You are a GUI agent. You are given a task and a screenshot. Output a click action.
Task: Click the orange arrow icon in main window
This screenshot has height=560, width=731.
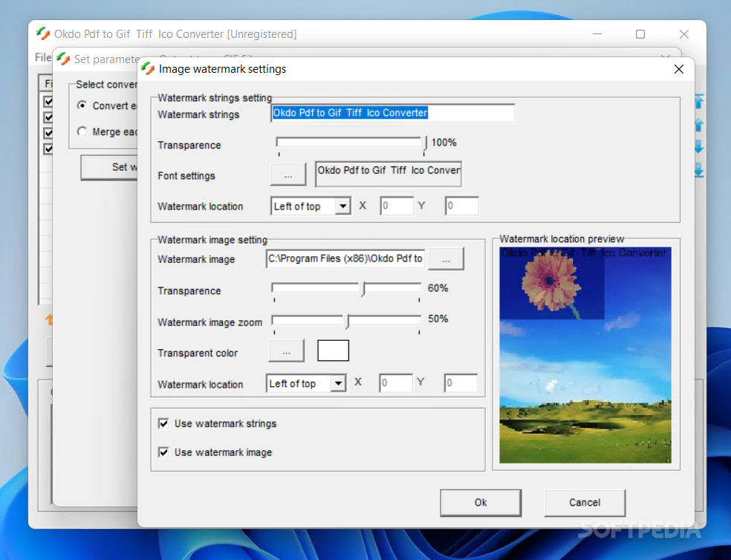[49, 319]
